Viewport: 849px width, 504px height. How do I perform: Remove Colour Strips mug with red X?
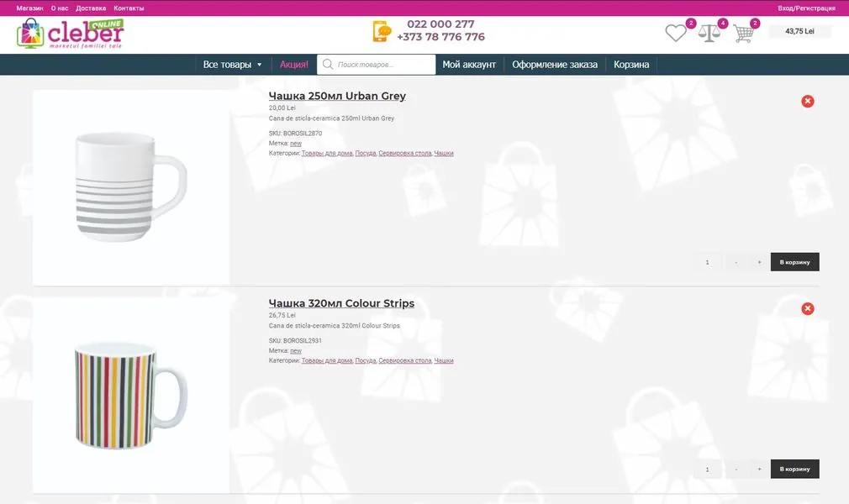coord(807,308)
